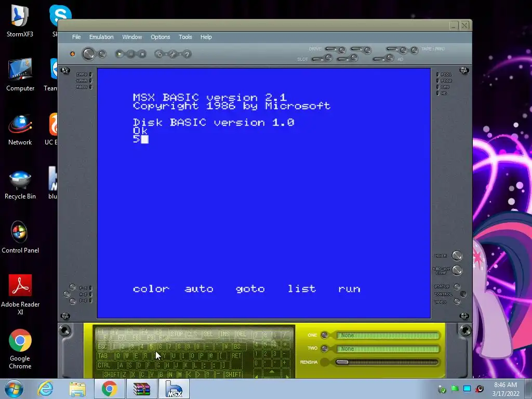This screenshot has width=532, height=399.
Task: Open the MIXER knob
Action: (x=457, y=256)
